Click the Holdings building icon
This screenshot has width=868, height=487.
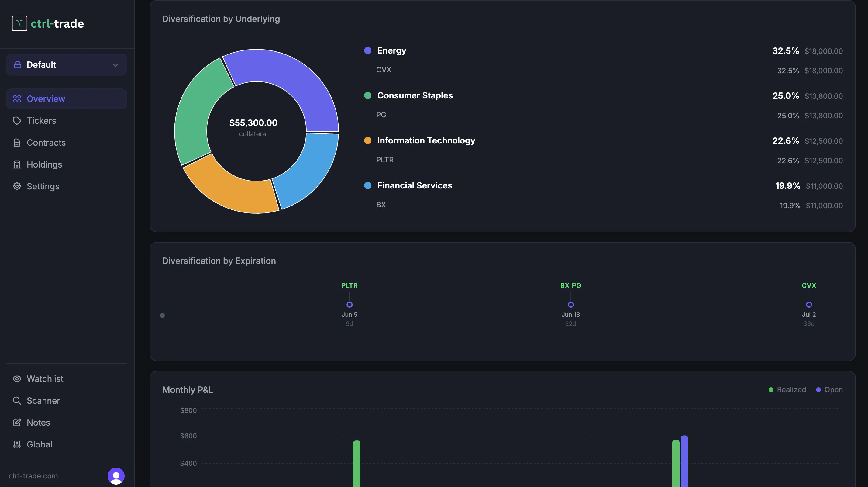(17, 164)
